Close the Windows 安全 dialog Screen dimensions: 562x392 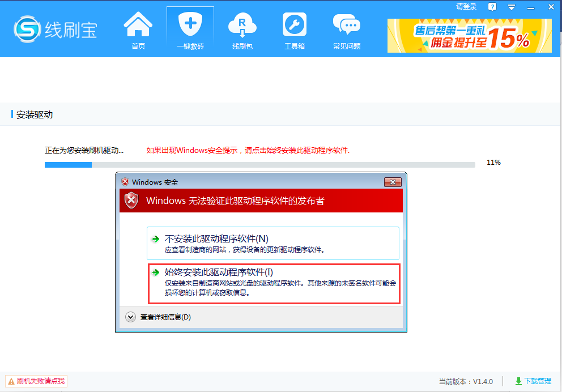coord(393,182)
